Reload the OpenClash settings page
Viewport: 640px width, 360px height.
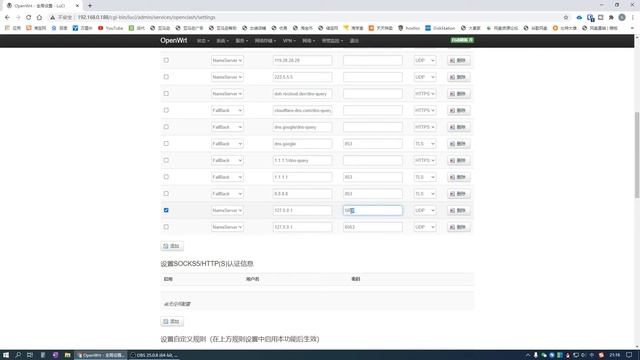[29, 18]
